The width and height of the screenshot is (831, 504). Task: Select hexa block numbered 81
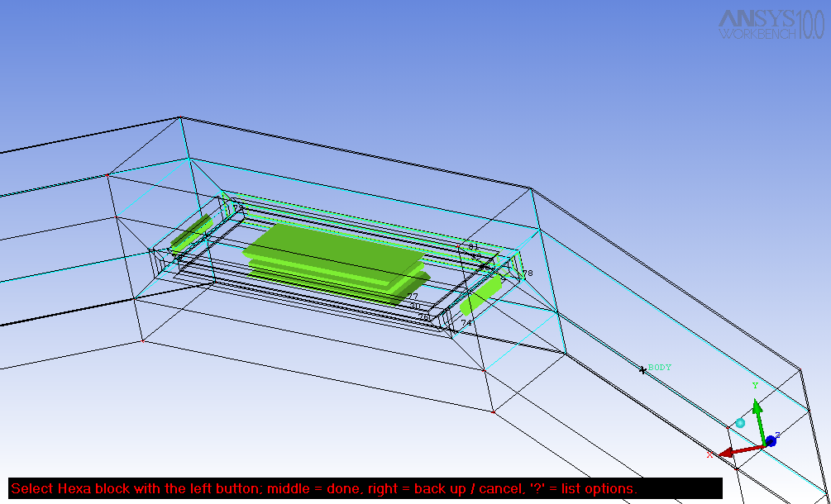pos(473,247)
